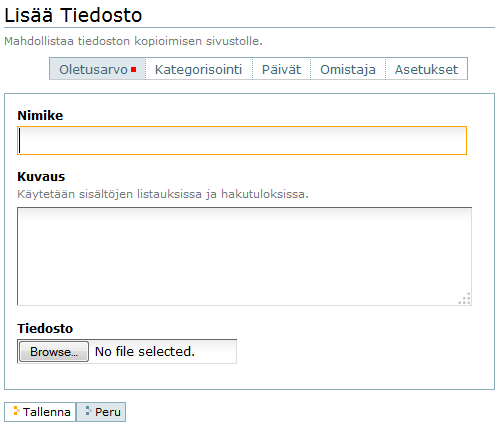The image size is (499, 425).
Task: Cancel the form with Peru
Action: coord(101,412)
